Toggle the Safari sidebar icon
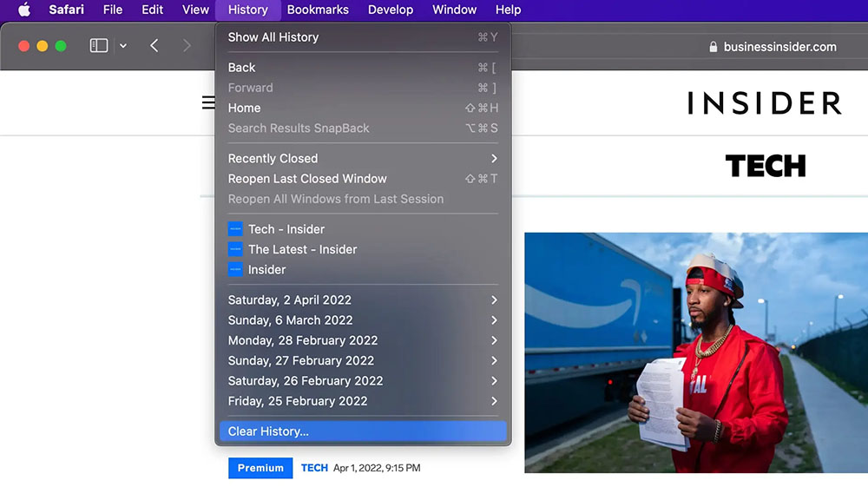 (x=99, y=46)
